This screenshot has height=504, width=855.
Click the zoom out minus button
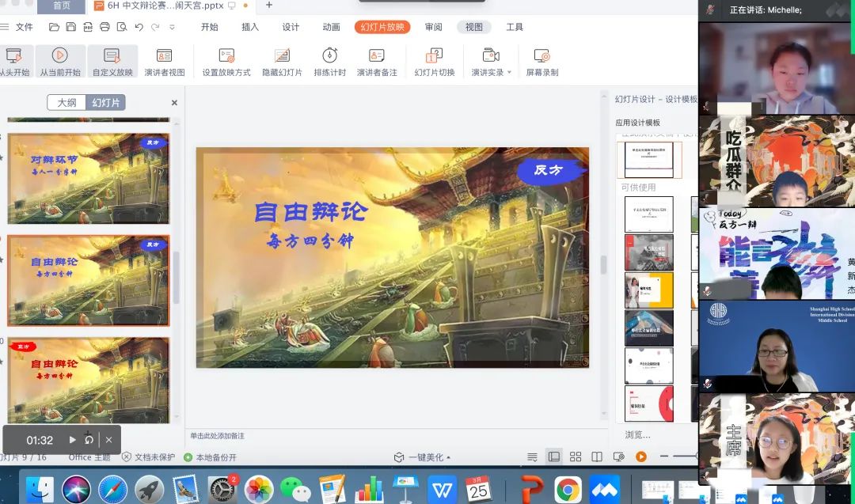[664, 456]
